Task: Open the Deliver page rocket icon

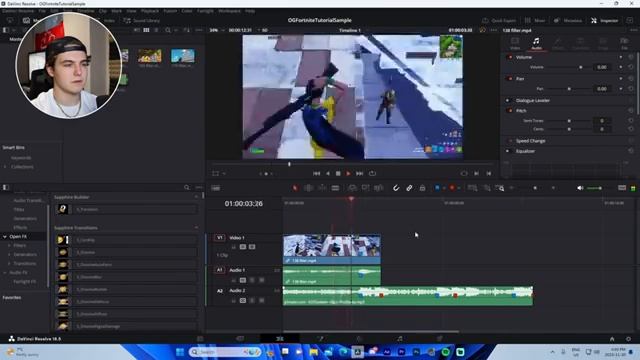Action: click(440, 339)
